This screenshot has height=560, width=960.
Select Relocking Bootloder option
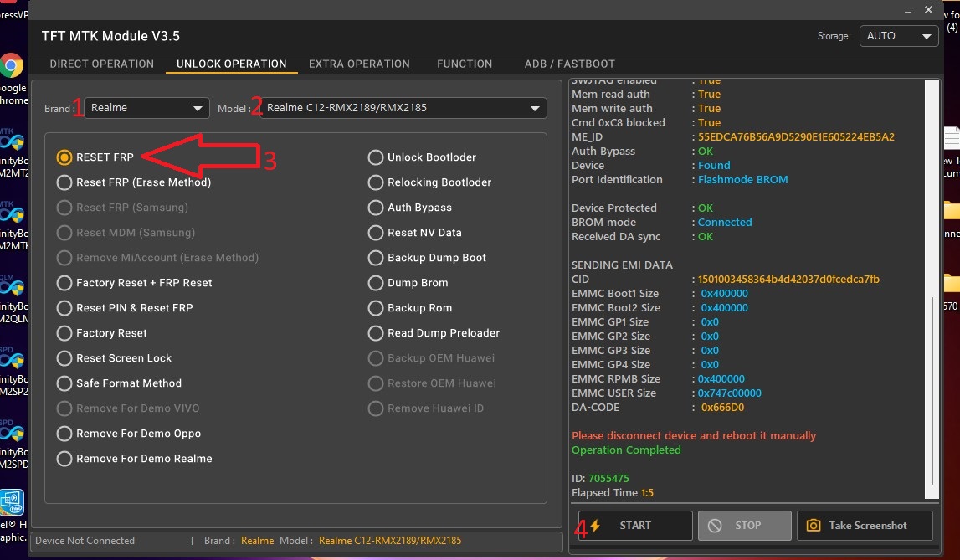pos(375,182)
